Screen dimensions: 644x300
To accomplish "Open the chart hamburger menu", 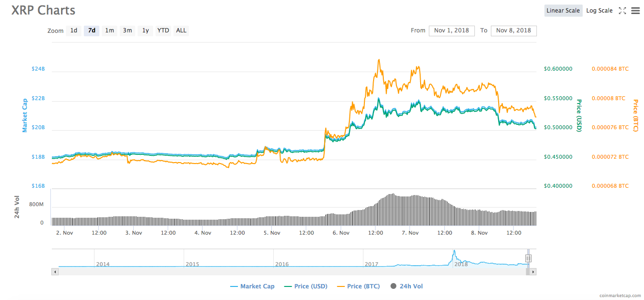I will [x=635, y=11].
